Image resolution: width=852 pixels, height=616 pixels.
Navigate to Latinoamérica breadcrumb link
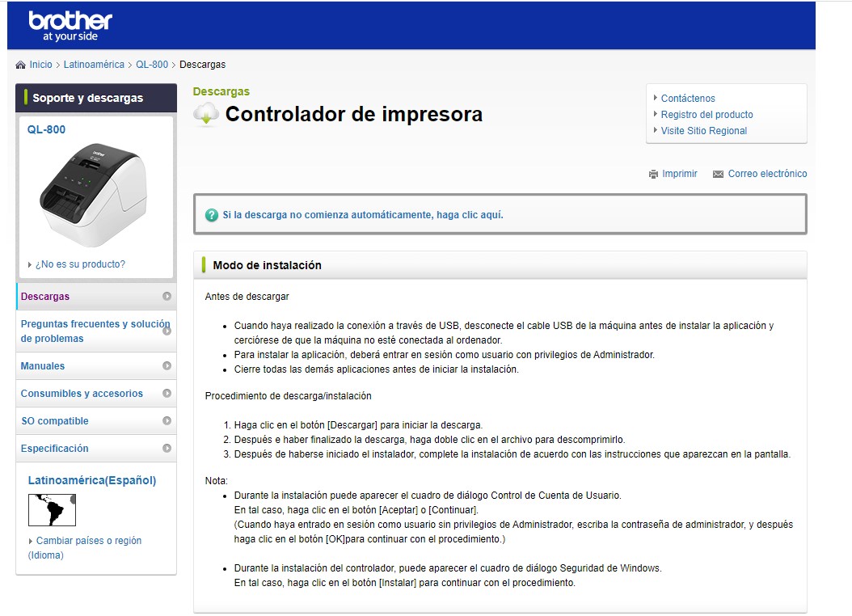tap(94, 65)
